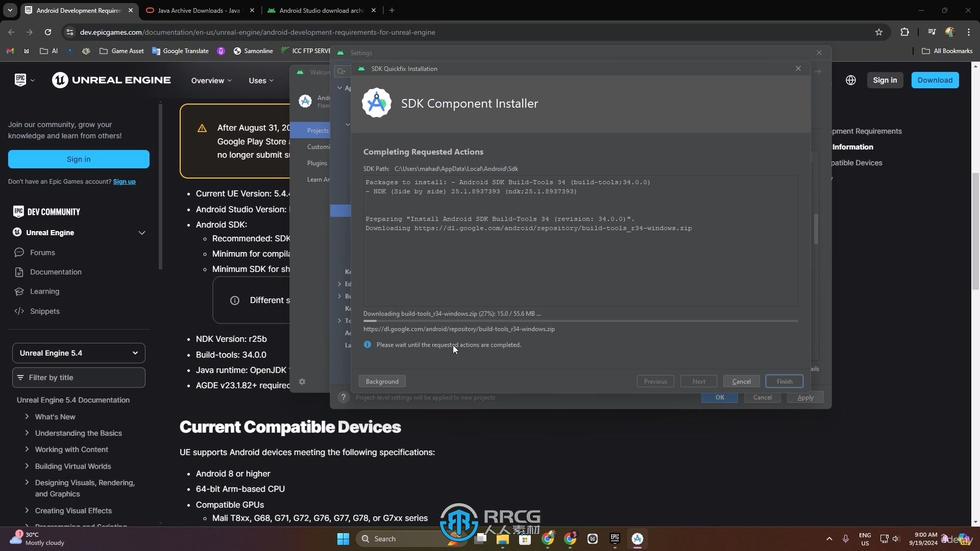Select the Android Development Requirements tab
The width and height of the screenshot is (980, 551).
click(x=79, y=10)
